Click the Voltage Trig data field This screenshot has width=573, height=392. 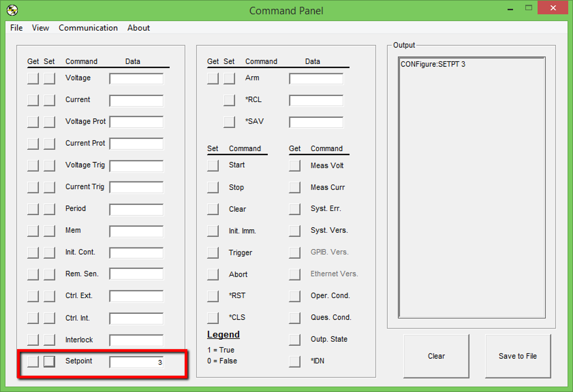click(x=136, y=166)
